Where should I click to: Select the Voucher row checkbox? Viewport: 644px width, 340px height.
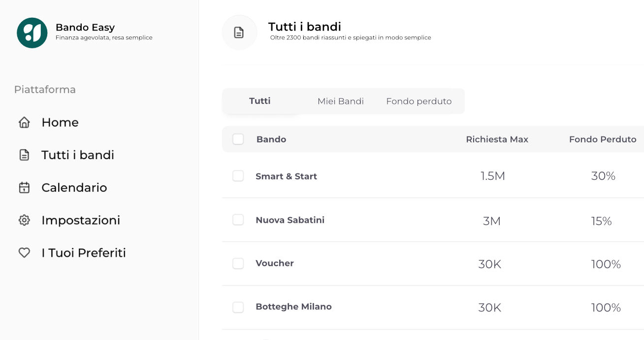pyautogui.click(x=238, y=264)
